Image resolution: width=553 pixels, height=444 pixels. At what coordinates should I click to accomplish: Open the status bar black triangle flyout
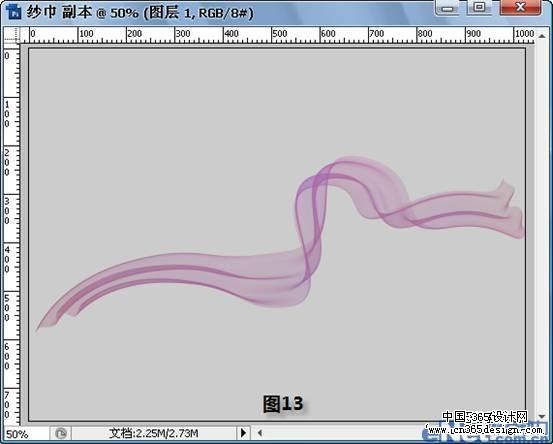pyautogui.click(x=243, y=433)
